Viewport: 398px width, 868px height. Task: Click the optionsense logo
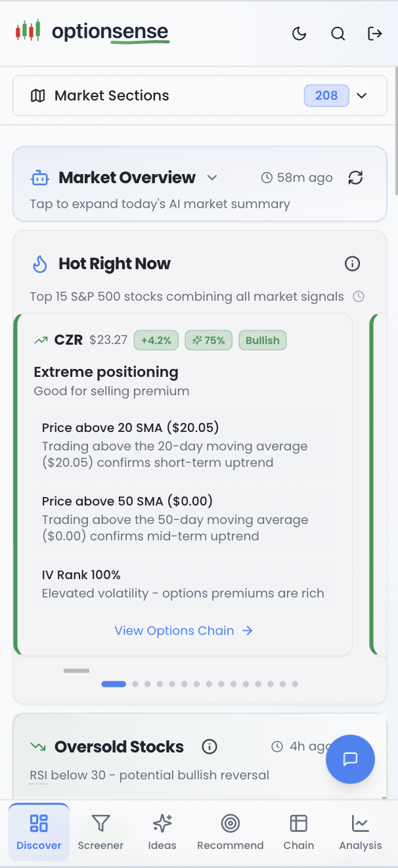point(93,32)
